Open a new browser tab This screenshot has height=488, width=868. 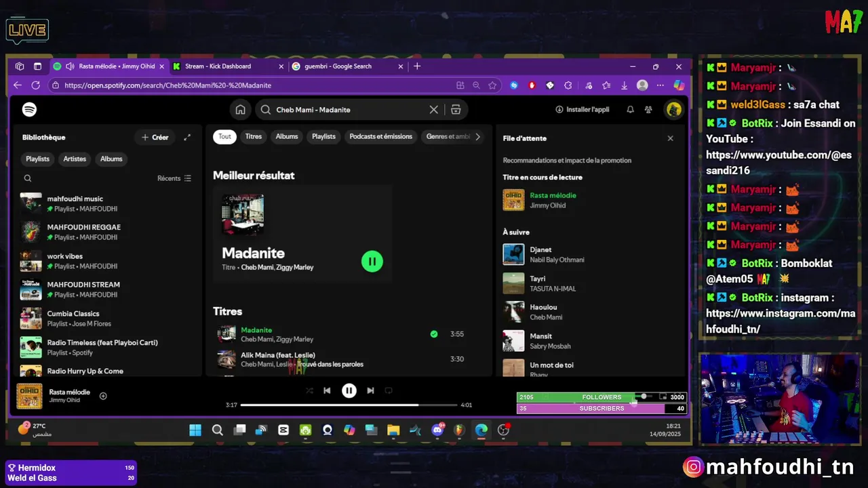(417, 66)
